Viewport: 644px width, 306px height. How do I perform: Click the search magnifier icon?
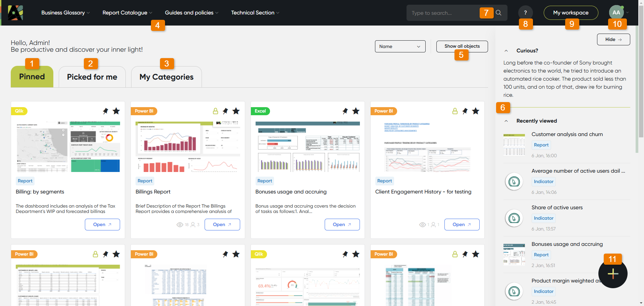pos(498,13)
